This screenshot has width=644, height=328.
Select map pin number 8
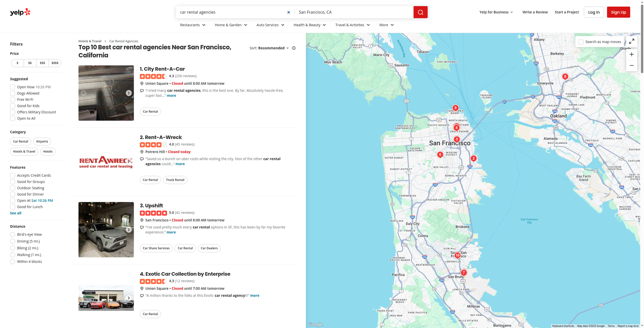click(x=565, y=76)
